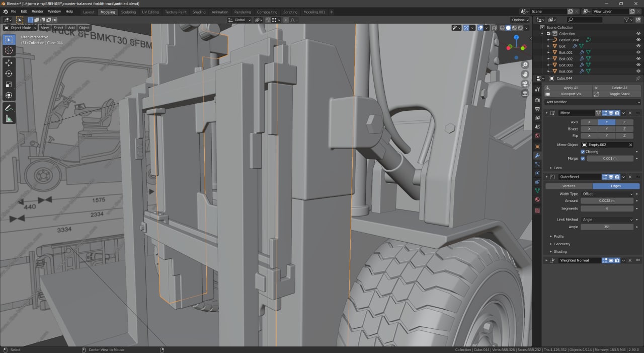Open the viewport Add menu
644x353 pixels.
(x=71, y=28)
